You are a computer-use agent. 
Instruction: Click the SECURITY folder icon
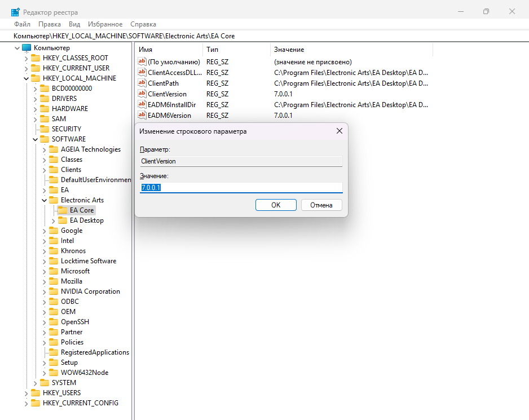click(x=45, y=129)
